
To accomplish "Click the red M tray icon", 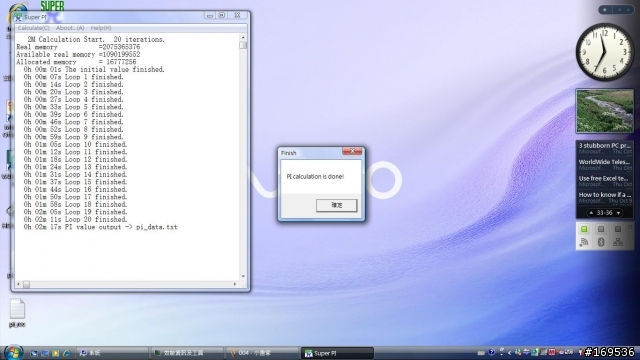I will click(552, 352).
